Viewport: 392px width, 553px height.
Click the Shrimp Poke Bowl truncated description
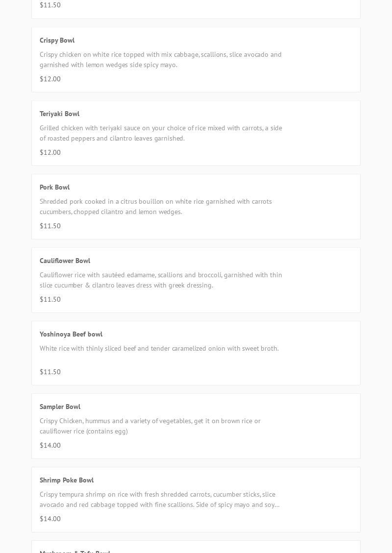pyautogui.click(x=160, y=499)
